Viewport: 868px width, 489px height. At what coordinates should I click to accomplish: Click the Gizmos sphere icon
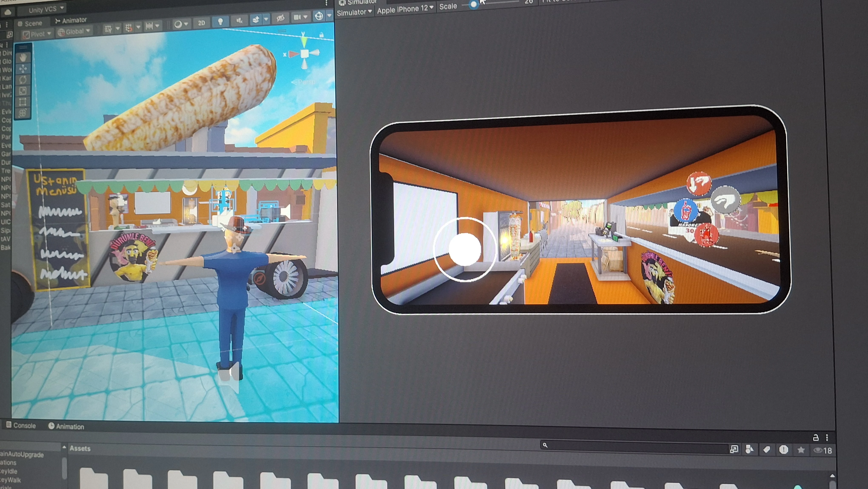[x=318, y=16]
